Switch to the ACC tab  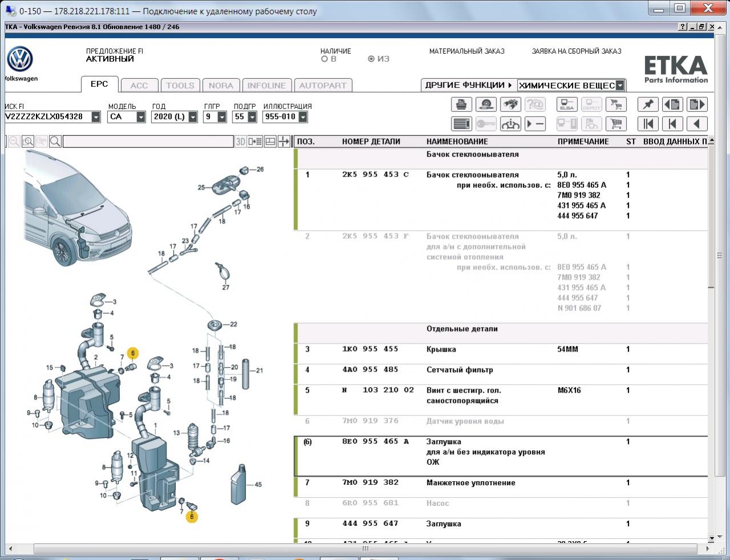click(x=139, y=86)
